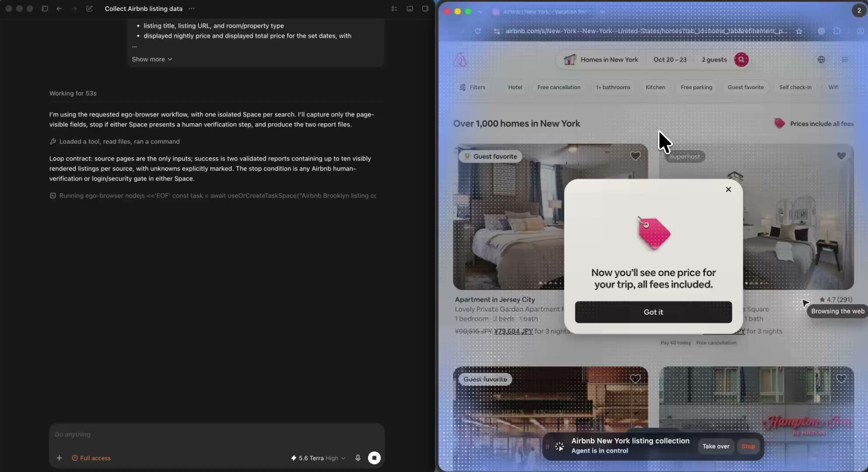Toggle the Free cancellation filter chip
868x472 pixels.
click(559, 87)
